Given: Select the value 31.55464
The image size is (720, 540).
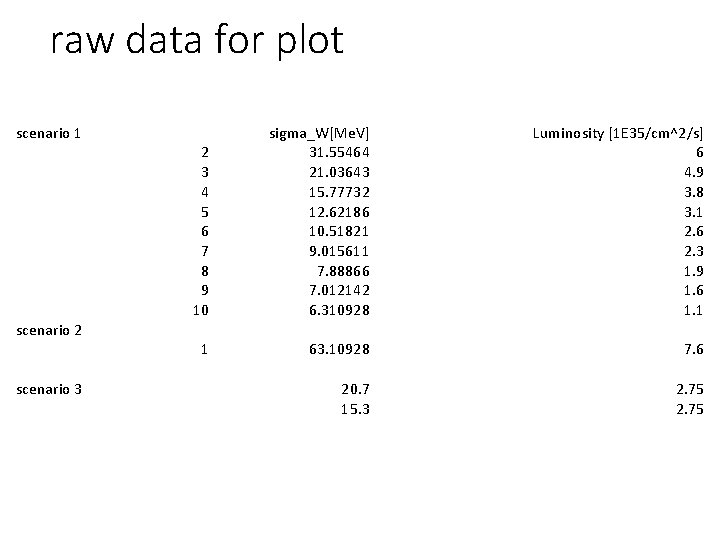Looking at the screenshot, I should pyautogui.click(x=339, y=152).
